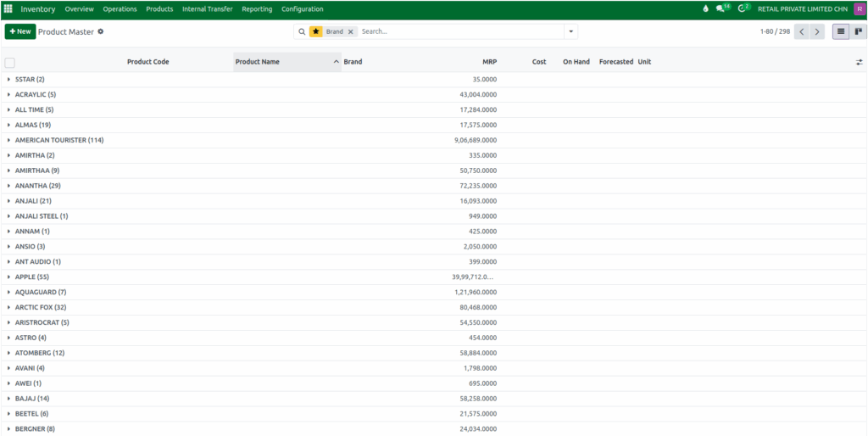
Task: Tick the select-all checkbox in header
Action: click(10, 63)
